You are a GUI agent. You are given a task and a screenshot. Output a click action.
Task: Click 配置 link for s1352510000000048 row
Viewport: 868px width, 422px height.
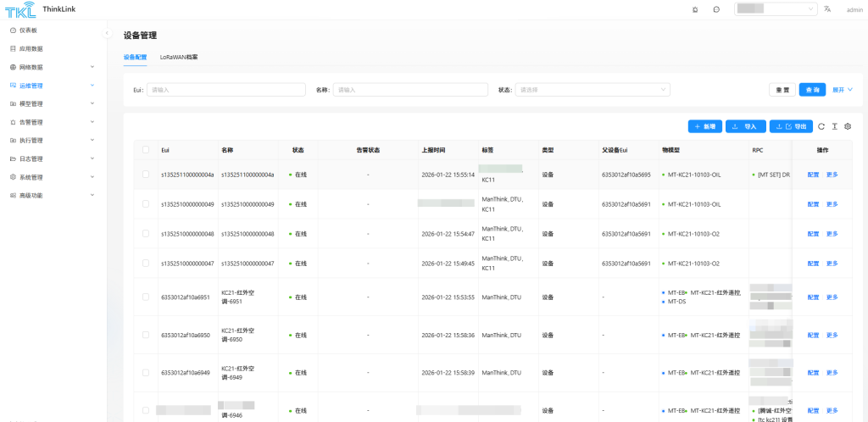coord(813,234)
